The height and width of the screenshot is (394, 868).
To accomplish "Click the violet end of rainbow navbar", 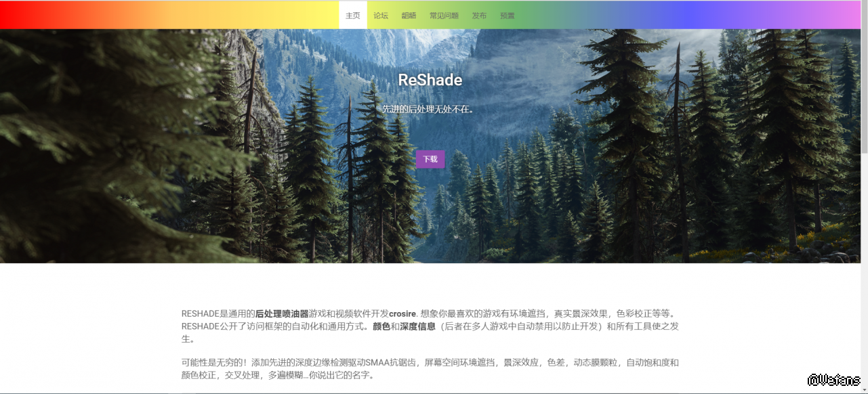I will click(x=840, y=15).
